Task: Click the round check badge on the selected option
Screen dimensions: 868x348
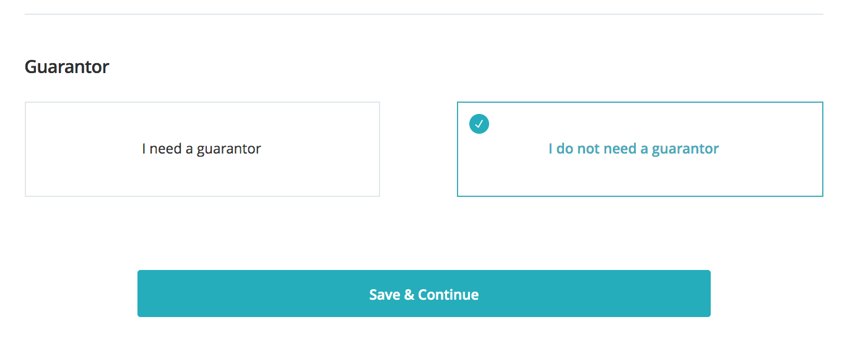Action: click(x=479, y=124)
